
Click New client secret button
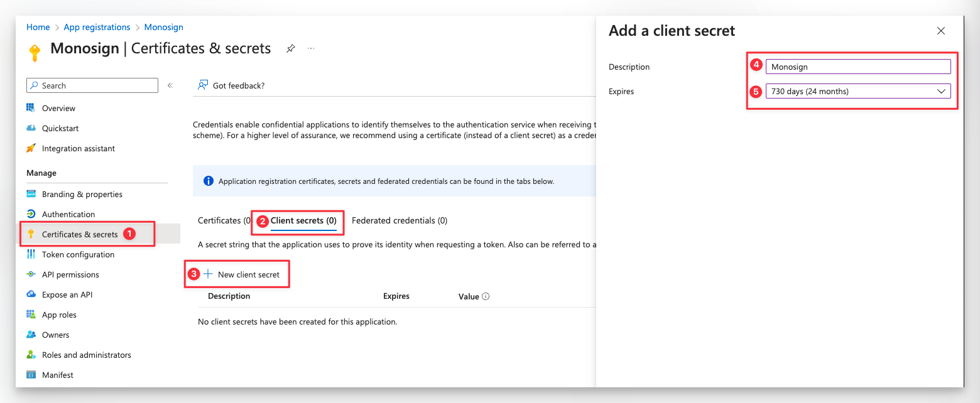tap(242, 274)
